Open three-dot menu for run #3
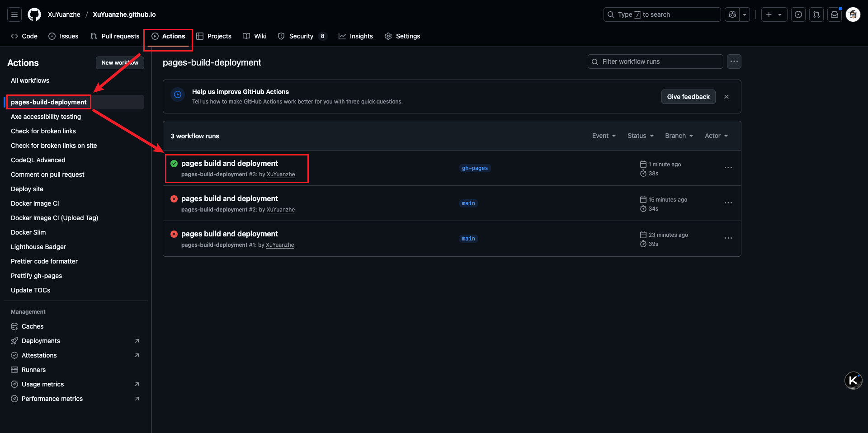 (x=728, y=168)
